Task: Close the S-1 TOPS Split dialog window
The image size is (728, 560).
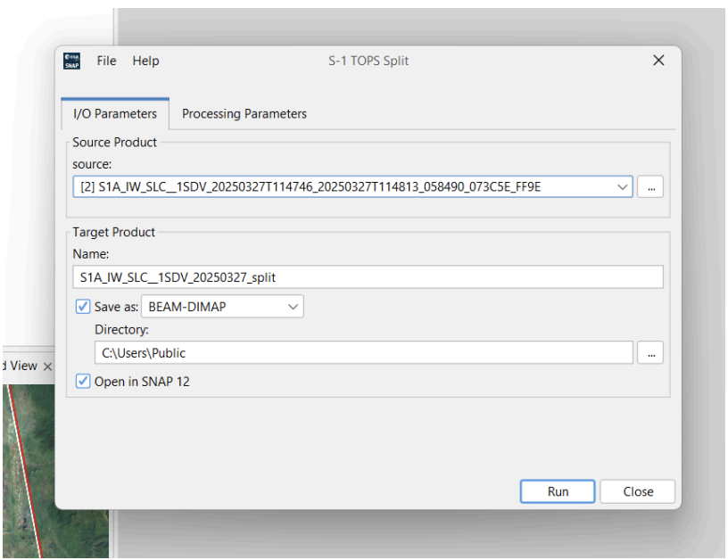Action: coord(658,61)
